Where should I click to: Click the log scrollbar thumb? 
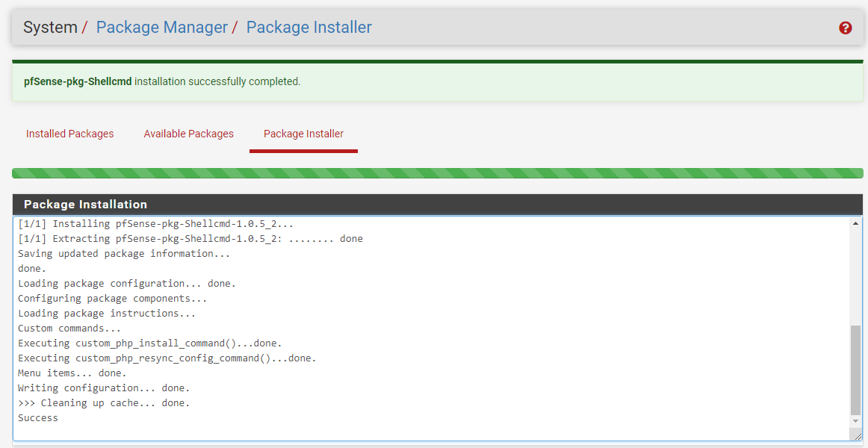point(855,370)
